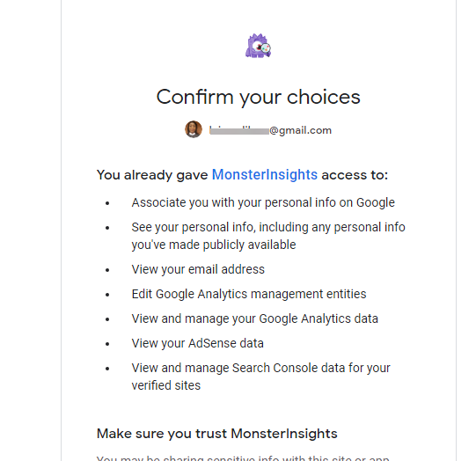Click bullet beside 'Edit Google Analytics management entities'
Viewport: 476px width, 461px height.
107,295
